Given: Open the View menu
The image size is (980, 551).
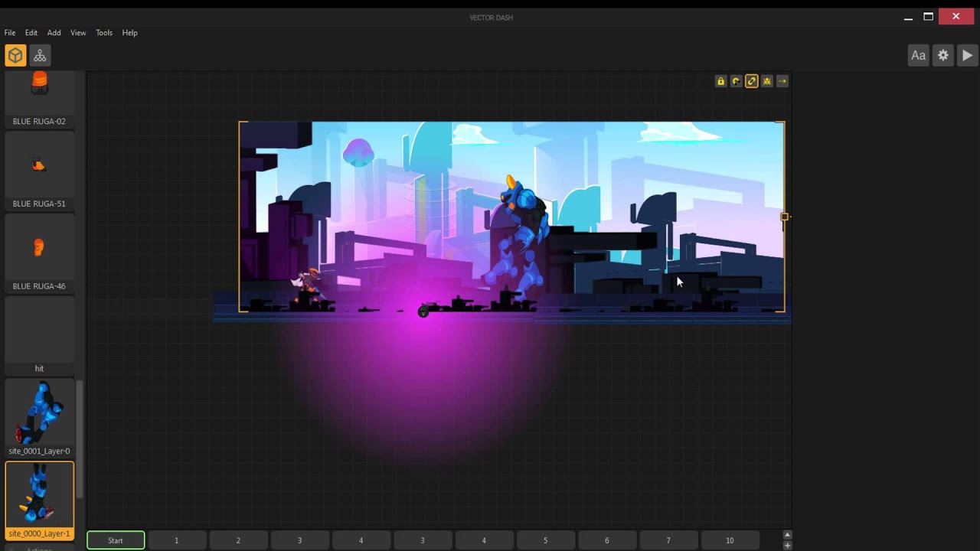Looking at the screenshot, I should [x=78, y=33].
